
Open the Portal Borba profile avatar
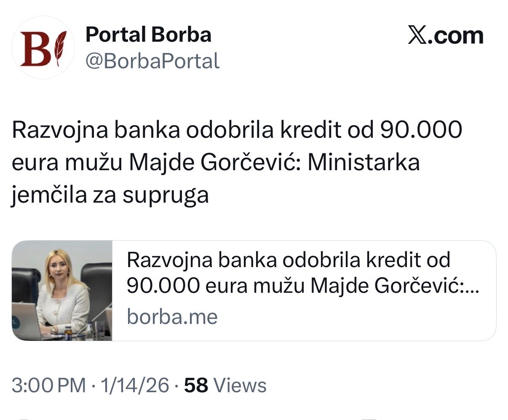(43, 48)
